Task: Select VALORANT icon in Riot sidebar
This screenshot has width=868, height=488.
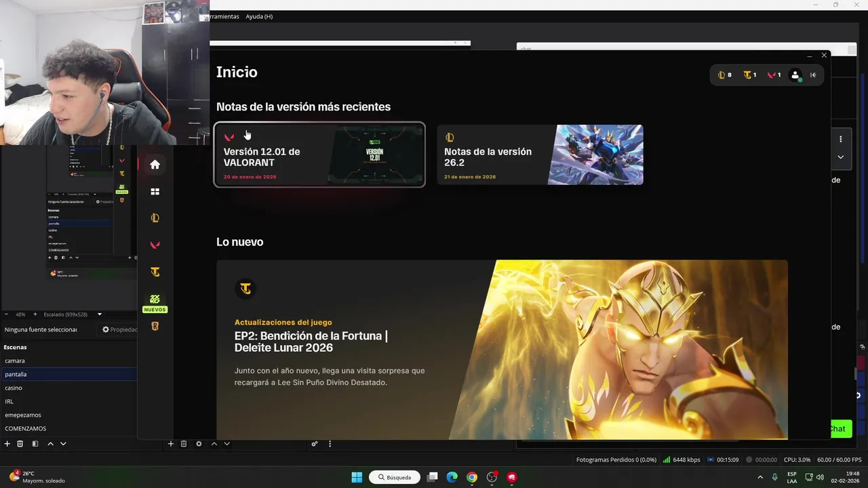Action: 155,245
